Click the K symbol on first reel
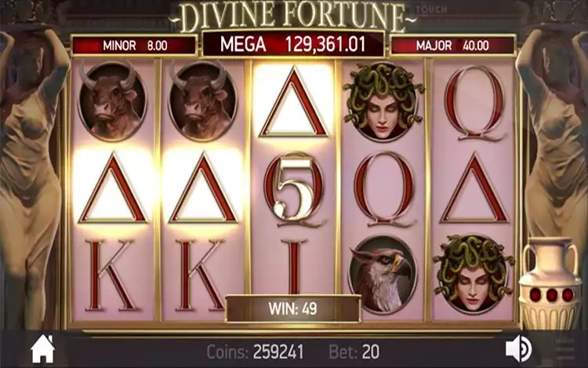The image size is (588, 368). click(112, 275)
